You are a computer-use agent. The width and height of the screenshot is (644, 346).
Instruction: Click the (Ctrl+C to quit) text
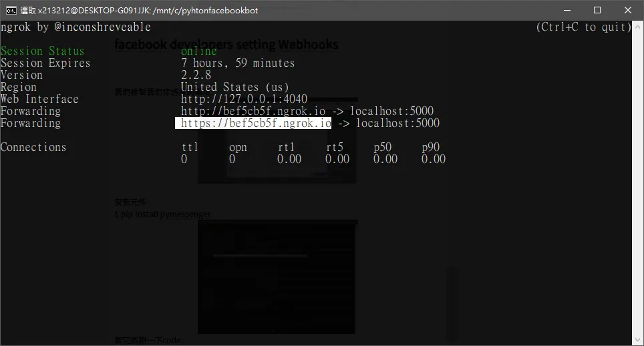[584, 27]
